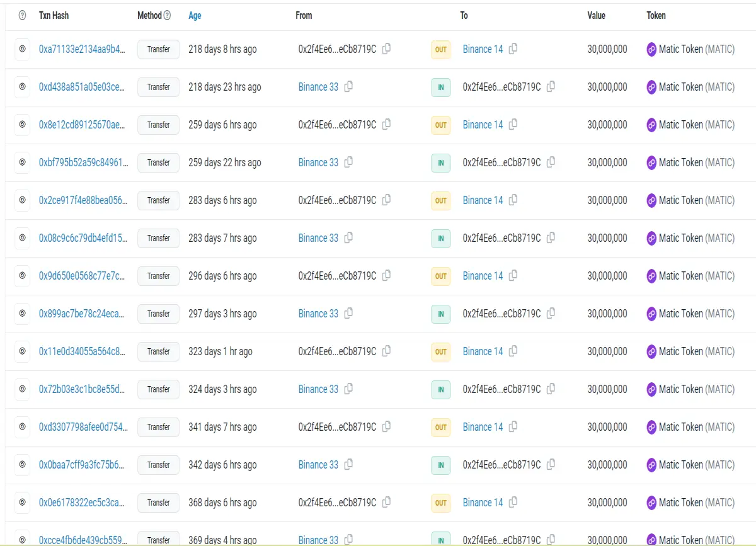The width and height of the screenshot is (756, 546).
Task: Copy To address in 283 days 7 hrs row
Action: [551, 237]
